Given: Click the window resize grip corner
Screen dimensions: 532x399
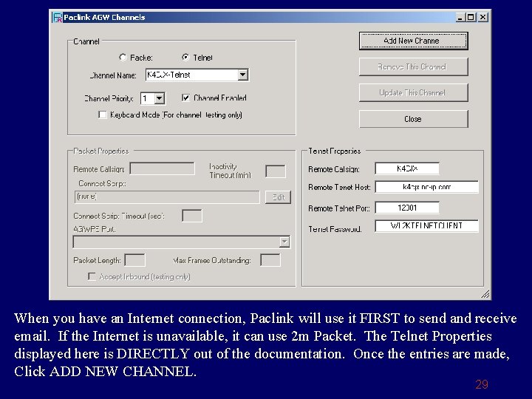Looking at the screenshot, I should pos(485,294).
